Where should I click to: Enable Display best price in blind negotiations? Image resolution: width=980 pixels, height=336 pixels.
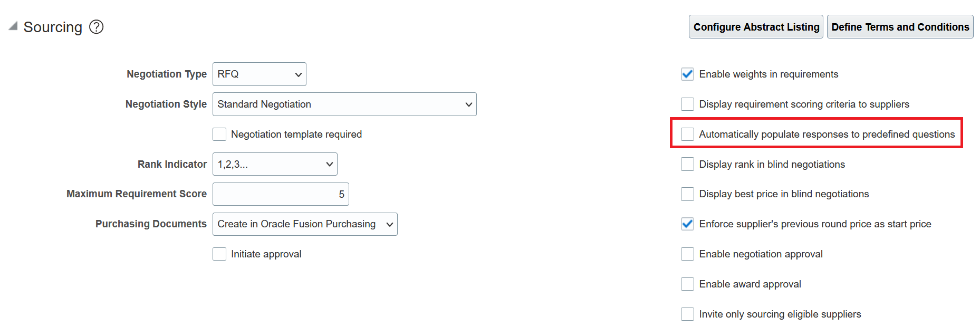pos(687,194)
